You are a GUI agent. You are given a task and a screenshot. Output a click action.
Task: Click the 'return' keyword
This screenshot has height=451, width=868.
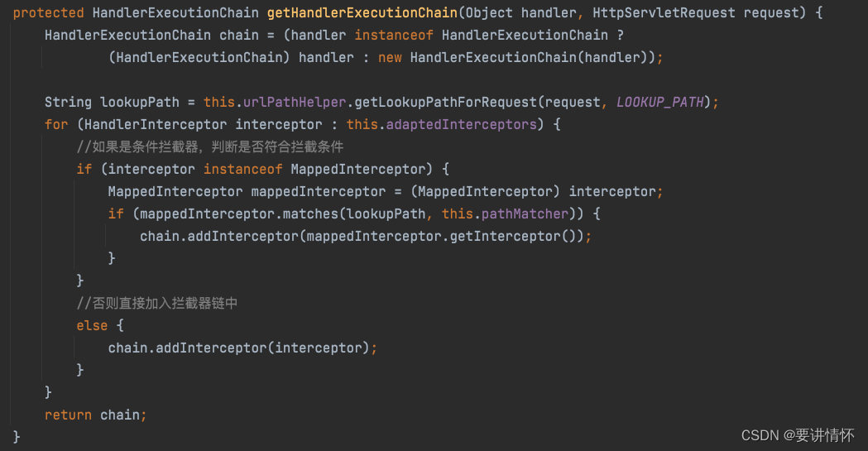tap(68, 415)
